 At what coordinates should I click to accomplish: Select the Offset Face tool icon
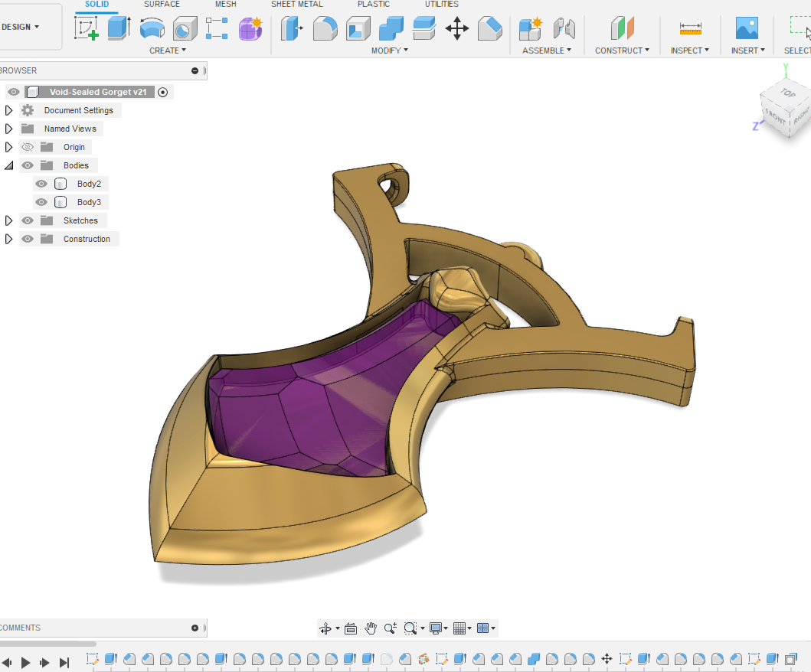click(424, 28)
